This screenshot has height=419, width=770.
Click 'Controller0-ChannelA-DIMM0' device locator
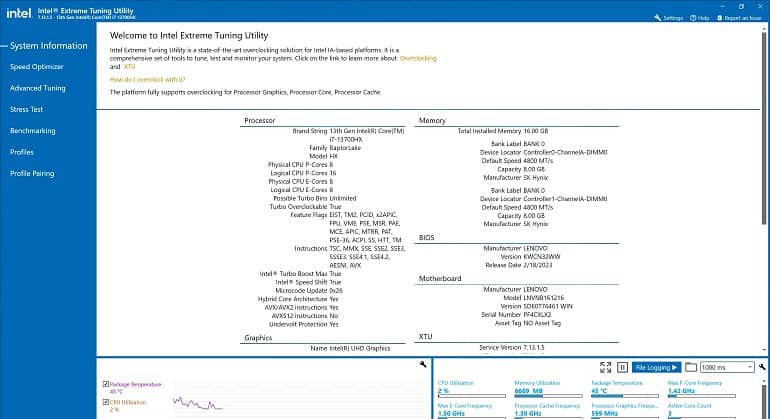coord(565,153)
